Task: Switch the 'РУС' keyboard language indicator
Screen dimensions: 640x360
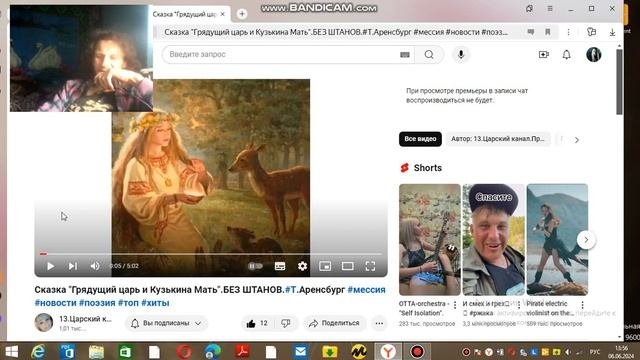Action: pos(595,352)
